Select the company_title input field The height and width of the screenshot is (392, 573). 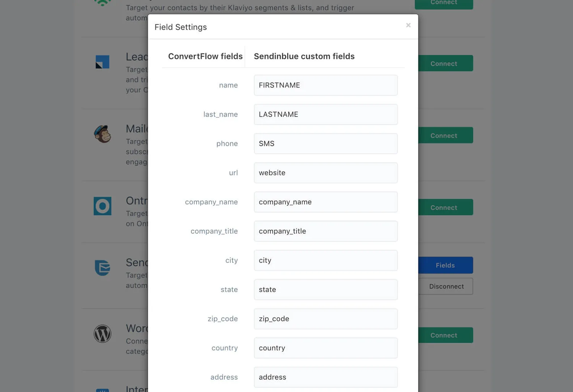(x=326, y=231)
